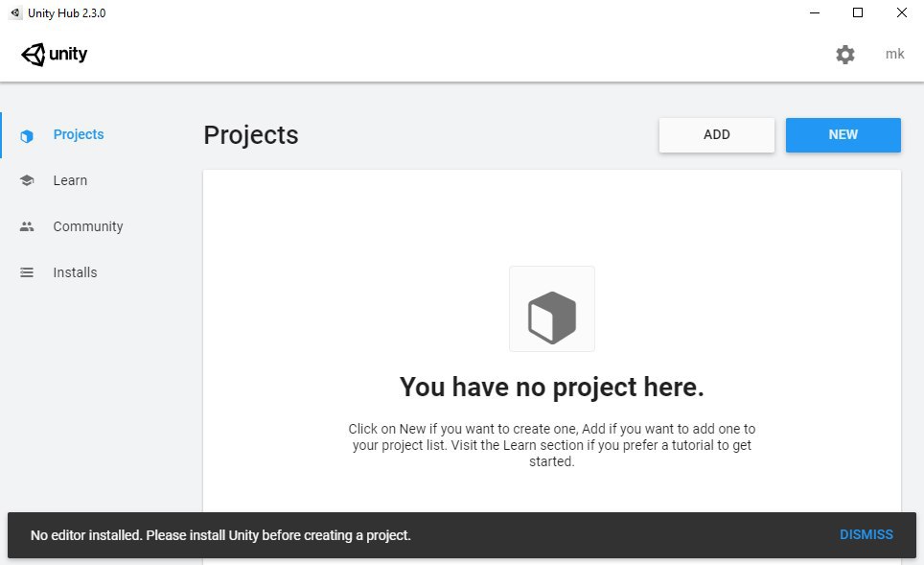Click the Learn graduation cap icon
The width and height of the screenshot is (924, 565).
tap(27, 180)
